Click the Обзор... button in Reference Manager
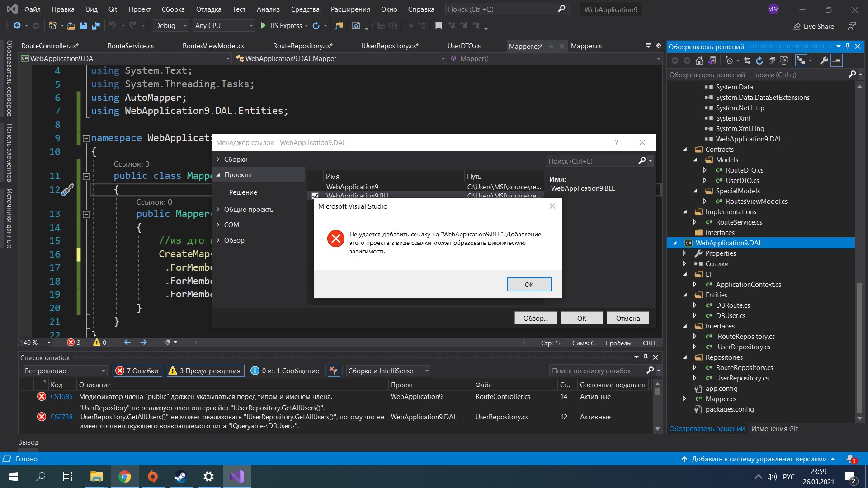Viewport: 868px width, 488px height. (x=536, y=318)
